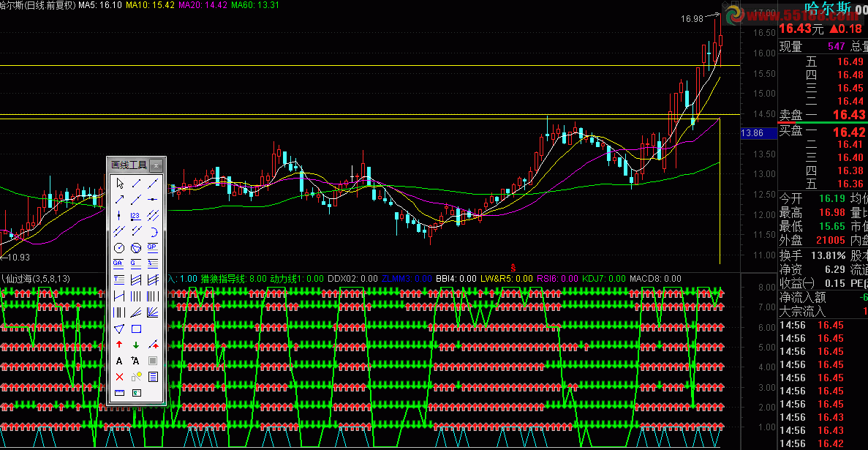
Task: Click the 10.93 low price annotation
Action: click(x=18, y=257)
